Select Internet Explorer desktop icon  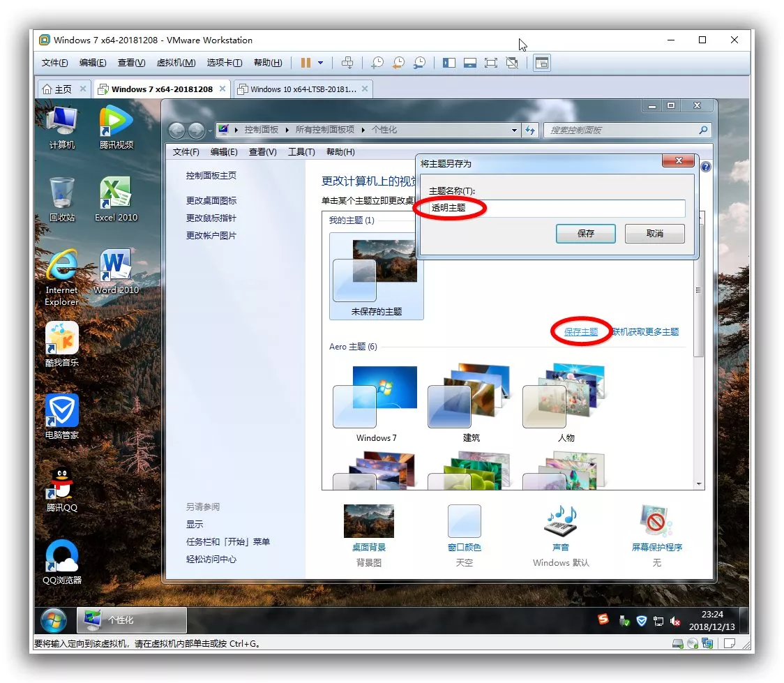61,278
